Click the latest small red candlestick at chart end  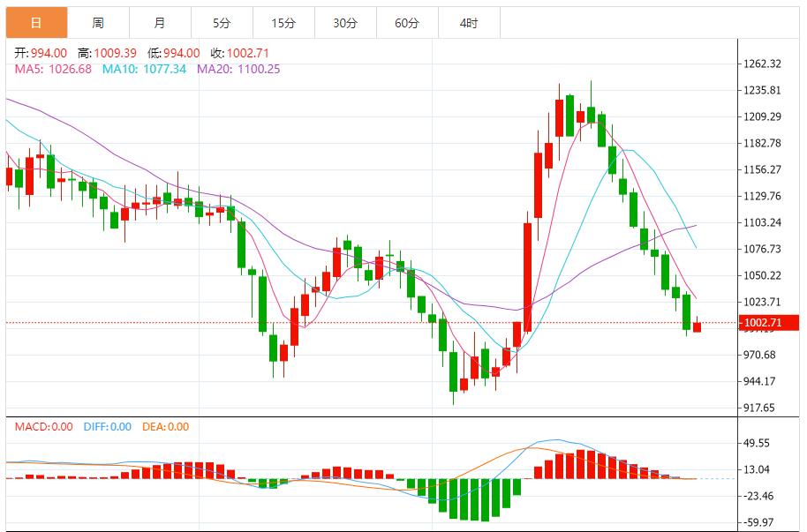tap(697, 326)
